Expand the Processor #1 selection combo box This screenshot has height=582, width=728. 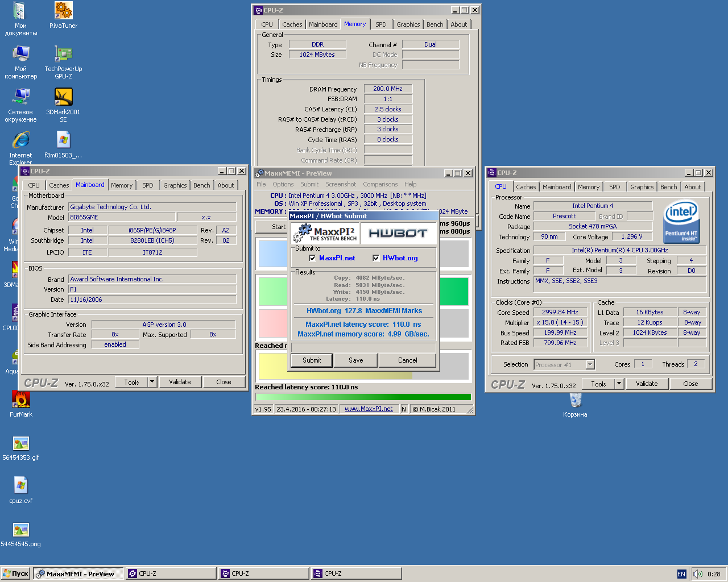590,365
